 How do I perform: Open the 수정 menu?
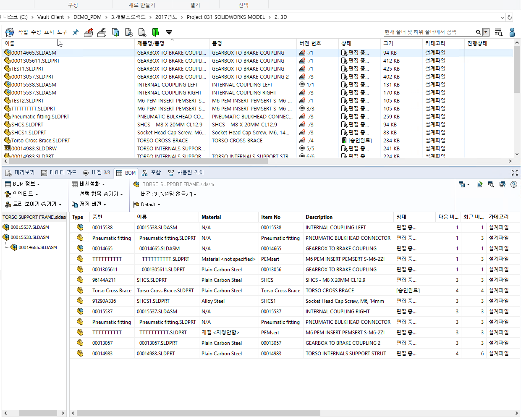tap(36, 32)
